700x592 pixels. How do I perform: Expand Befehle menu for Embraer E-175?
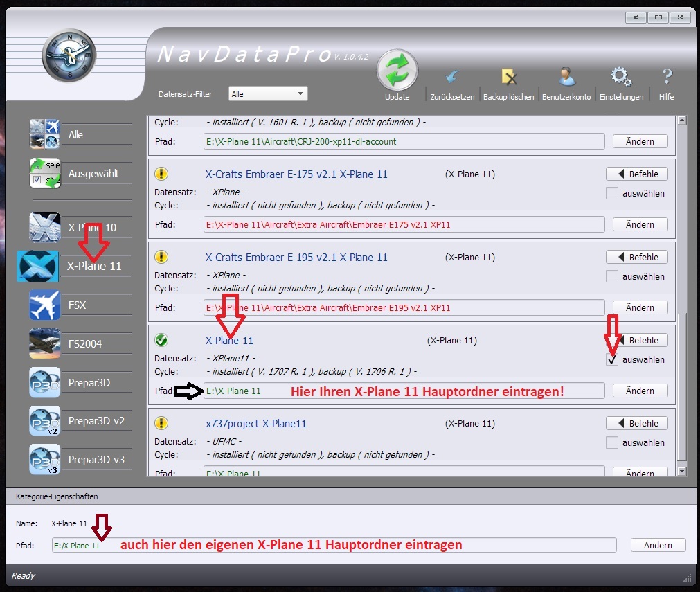pyautogui.click(x=637, y=174)
